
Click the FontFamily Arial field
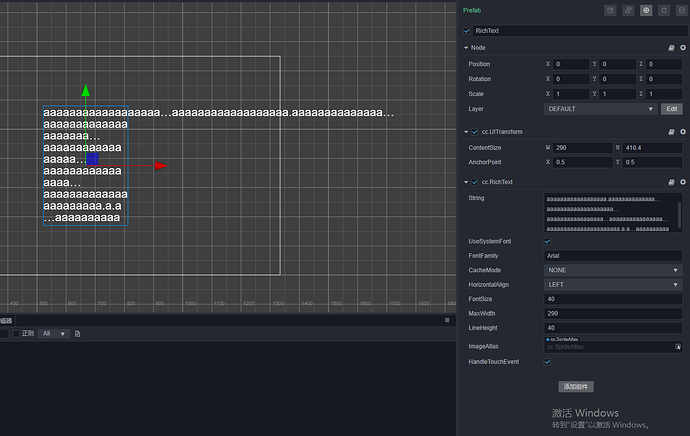click(613, 256)
